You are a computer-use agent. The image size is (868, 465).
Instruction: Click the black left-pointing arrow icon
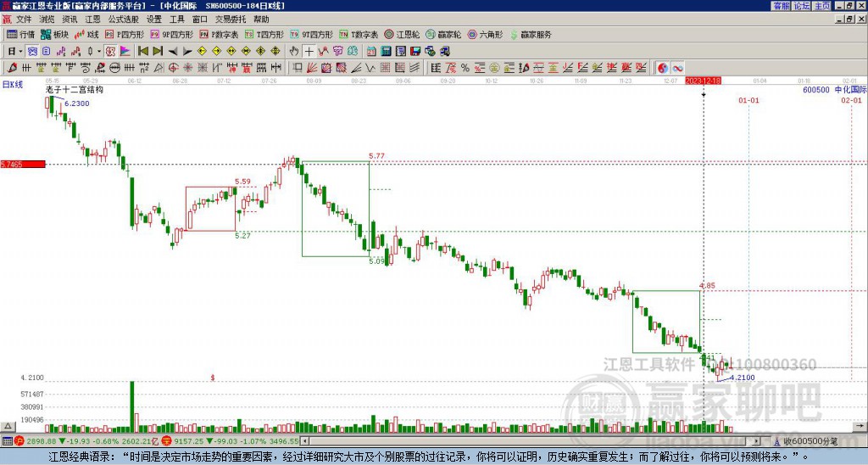coord(173,51)
